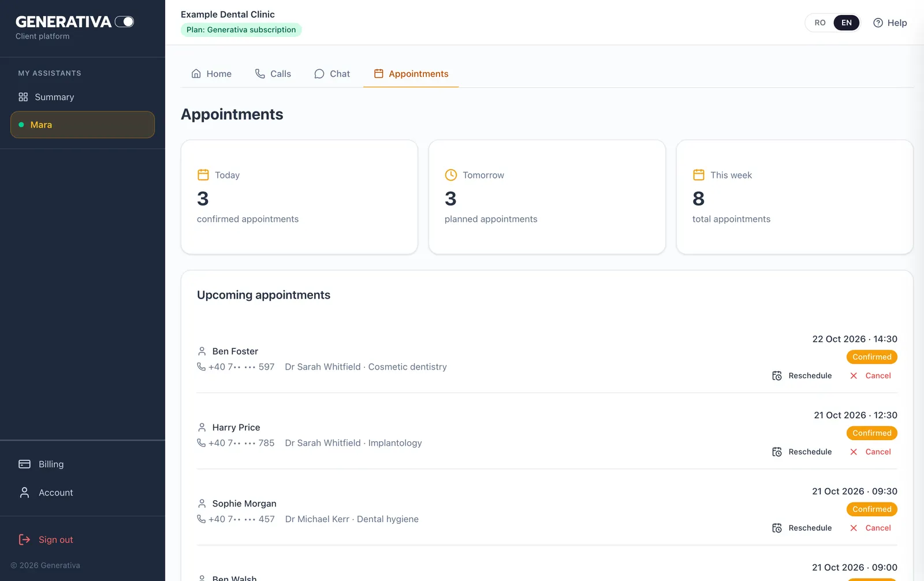Click the Chat bubble icon
Image resolution: width=924 pixels, height=581 pixels.
(x=319, y=74)
